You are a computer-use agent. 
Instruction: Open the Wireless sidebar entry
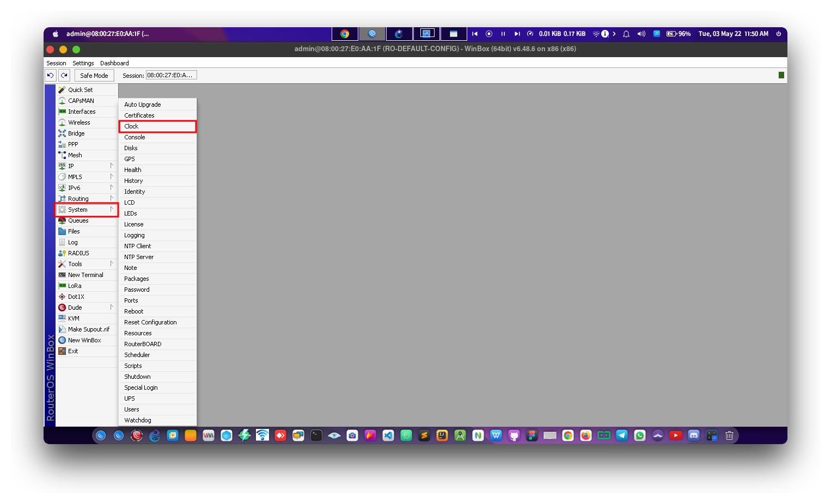coord(79,122)
